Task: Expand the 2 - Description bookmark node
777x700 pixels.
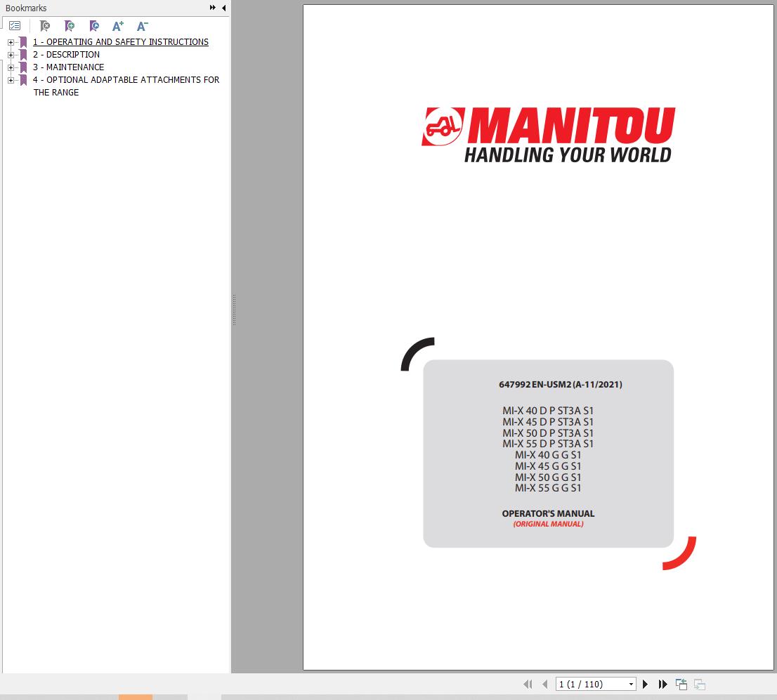Action: pyautogui.click(x=11, y=55)
